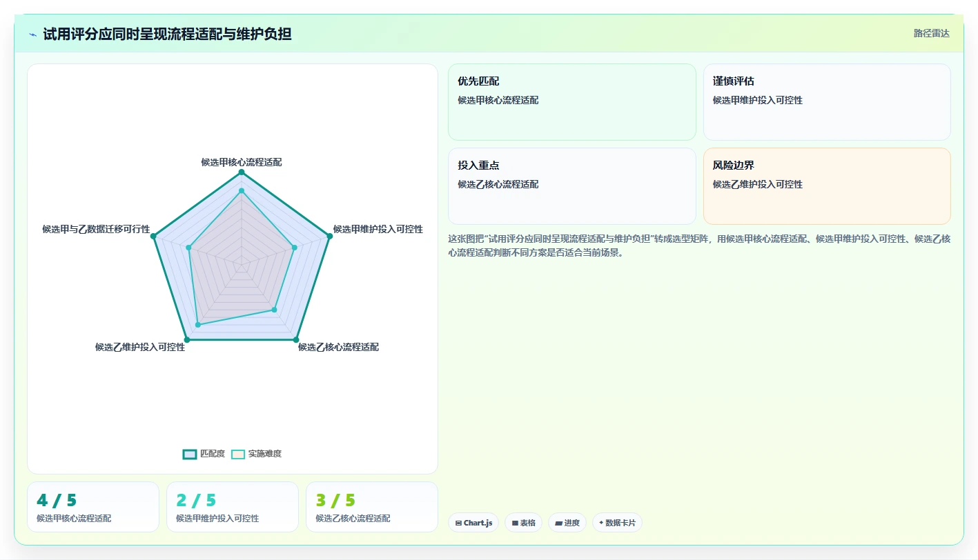The width and height of the screenshot is (978, 560).
Task: Click the 匹配度 point on 候选甲与乙数据迁移可行性 axis
Action: 153,237
